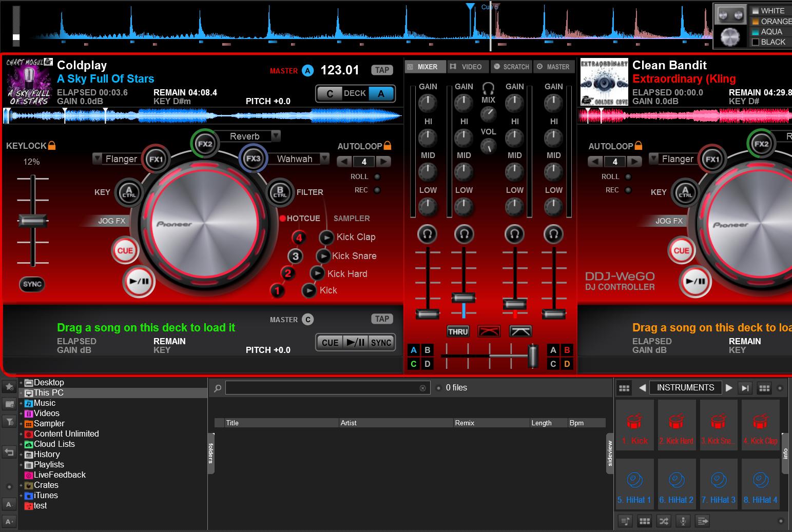Select the WHITE skin color checkbox
The height and width of the screenshot is (532, 792).
(x=756, y=11)
